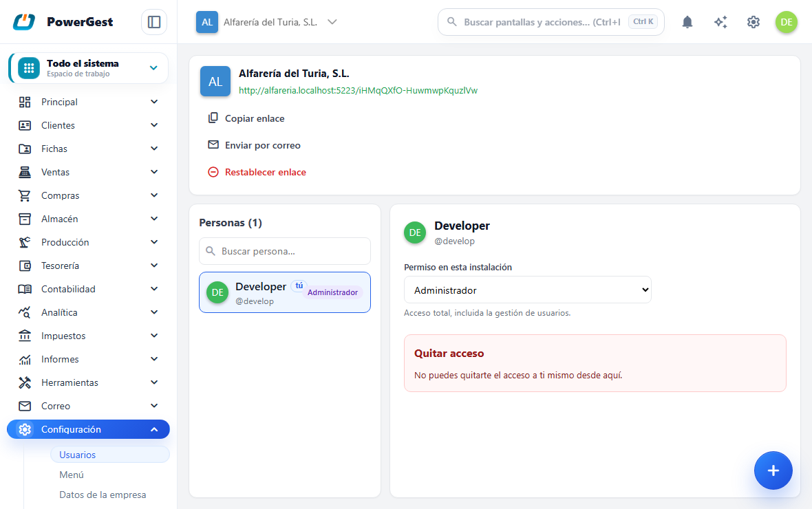Viewport: 812px width, 509px height.
Task: Toggle the sidebar collapse panel icon
Action: pos(154,22)
